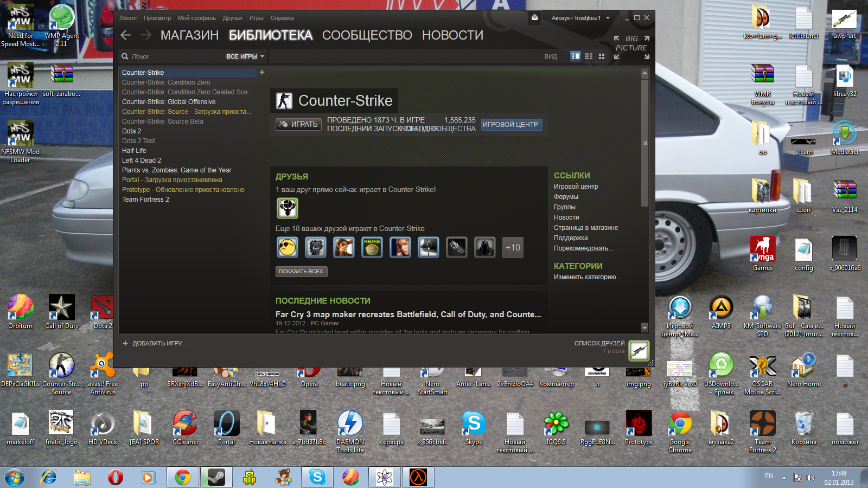Screen dimensions: 868x488
Task: Open the Team Fortress 2 desktop icon
Action: [763, 432]
